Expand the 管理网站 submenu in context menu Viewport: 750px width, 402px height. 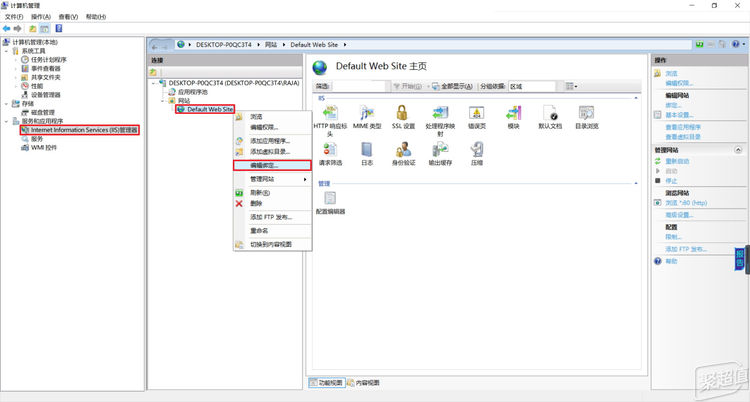(x=272, y=179)
